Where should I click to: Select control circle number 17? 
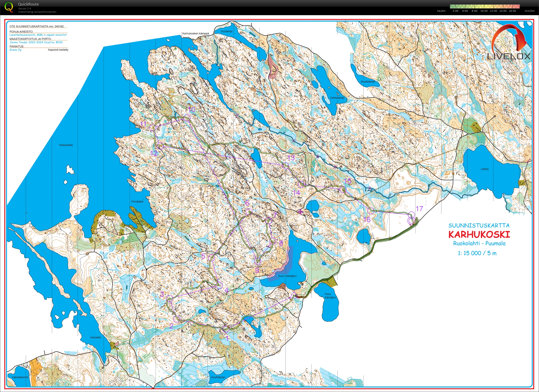[411, 214]
